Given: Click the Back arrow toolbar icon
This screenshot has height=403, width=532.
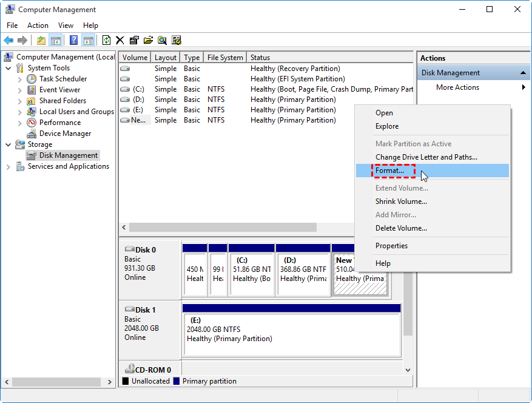Looking at the screenshot, I should coord(8,41).
